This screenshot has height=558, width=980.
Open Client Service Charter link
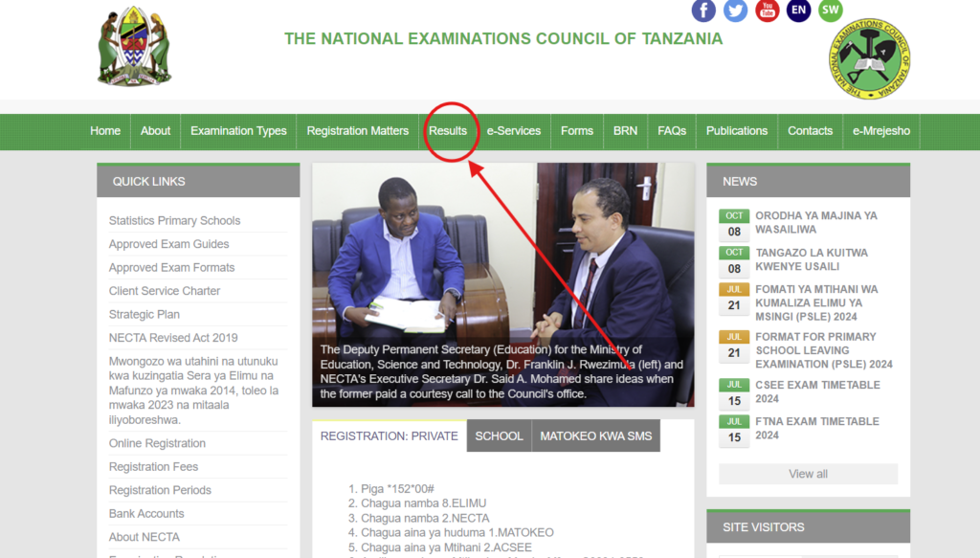pos(165,291)
